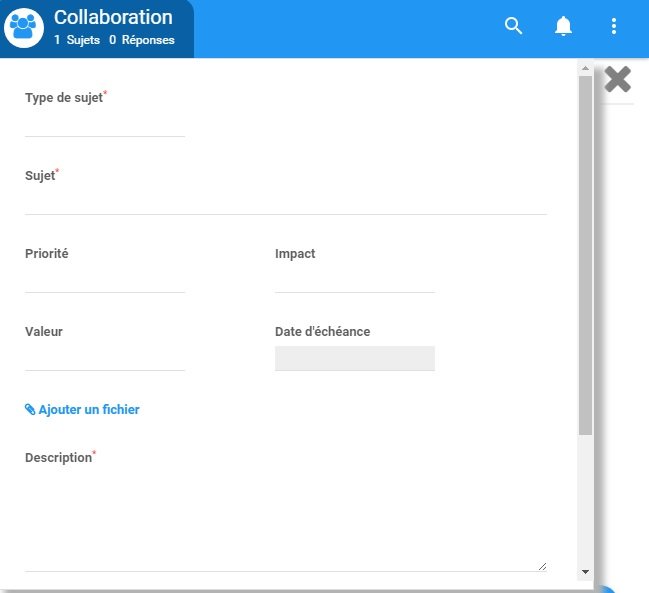Select the Date d'échéance field
The height and width of the screenshot is (593, 649).
[355, 358]
